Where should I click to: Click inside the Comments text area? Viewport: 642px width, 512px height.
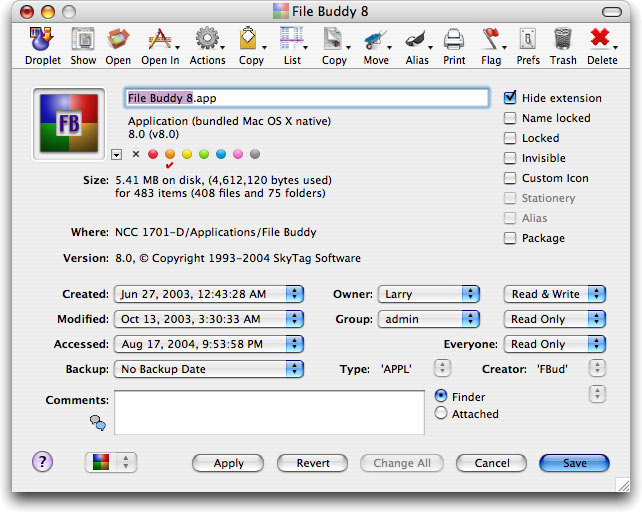click(x=269, y=412)
